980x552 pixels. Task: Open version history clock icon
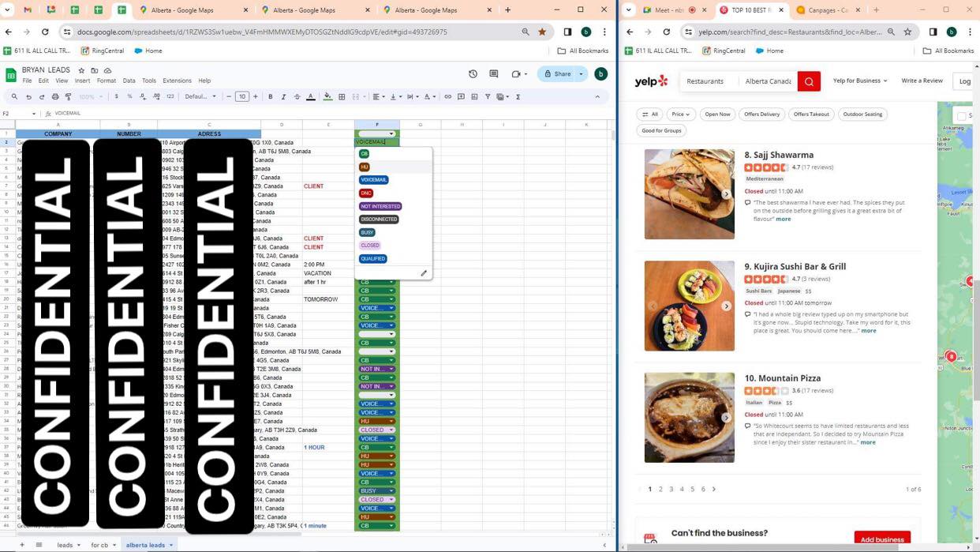point(473,73)
